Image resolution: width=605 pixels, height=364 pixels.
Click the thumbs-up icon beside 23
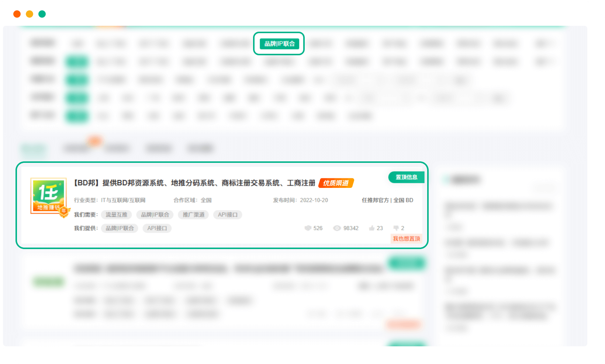tap(372, 228)
